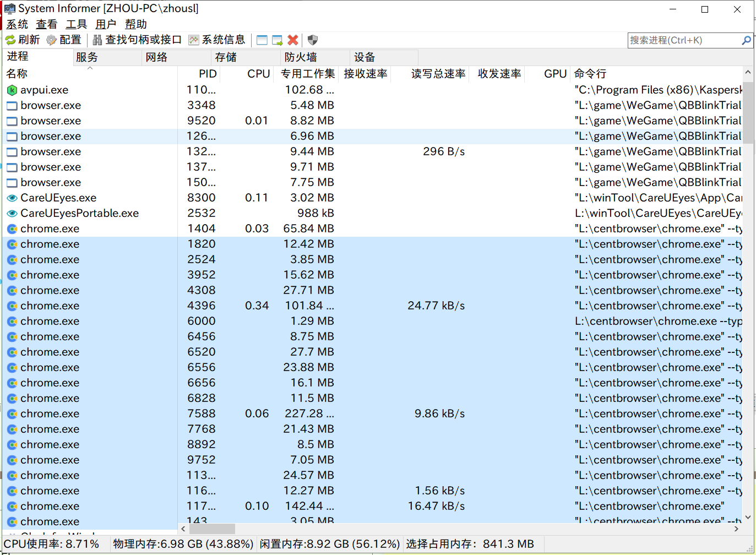This screenshot has width=756, height=555.
Task: Select CareUEyes.exe process row
Action: [58, 198]
